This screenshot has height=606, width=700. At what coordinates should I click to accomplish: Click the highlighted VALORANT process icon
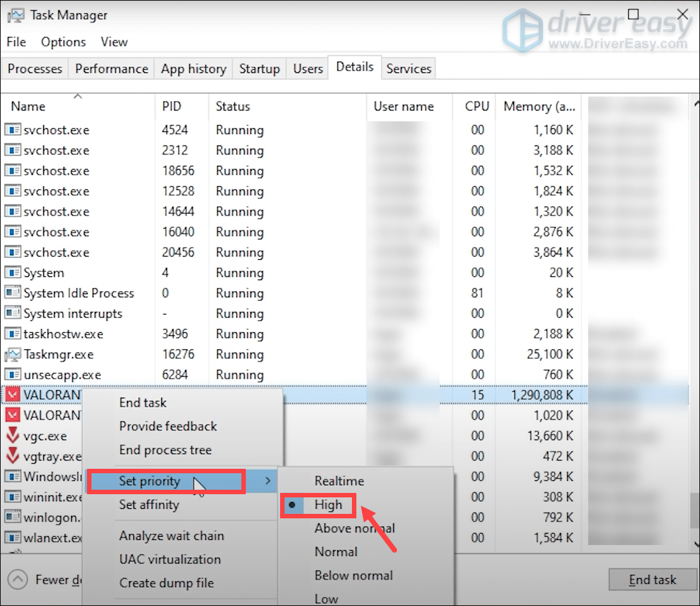click(13, 394)
